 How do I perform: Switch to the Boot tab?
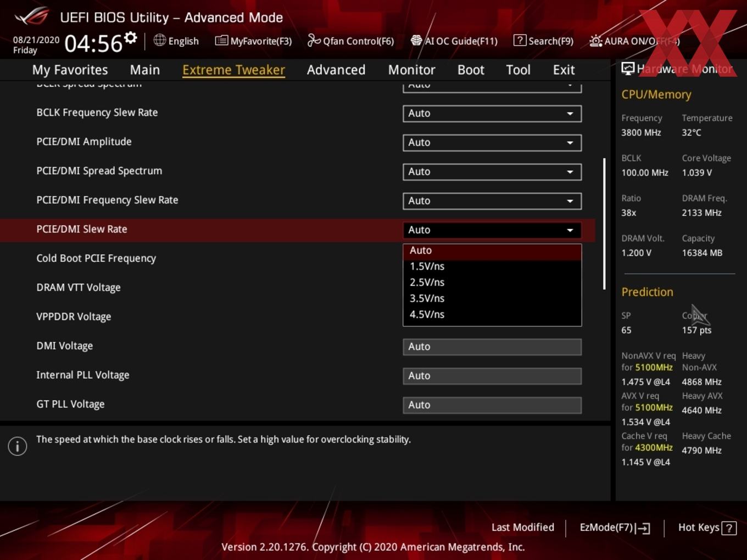(x=471, y=70)
